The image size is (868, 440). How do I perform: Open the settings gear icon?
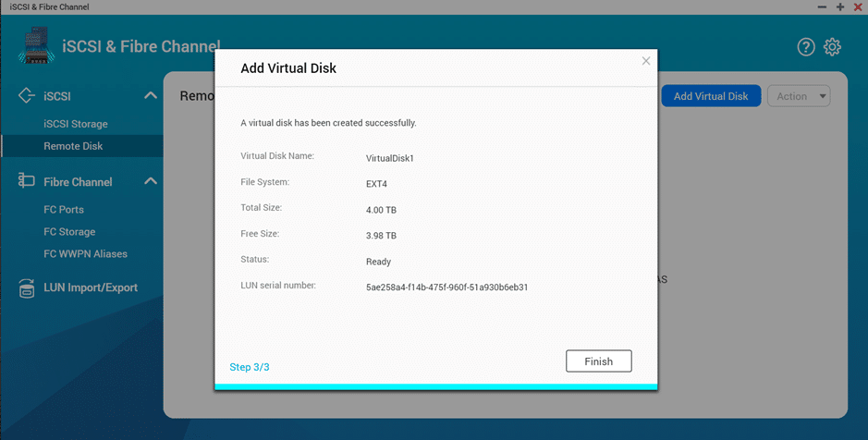click(x=832, y=47)
